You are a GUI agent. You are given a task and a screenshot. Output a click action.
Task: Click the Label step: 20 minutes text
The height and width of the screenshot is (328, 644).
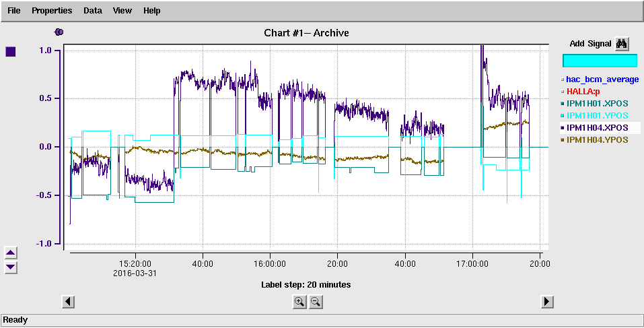[306, 284]
